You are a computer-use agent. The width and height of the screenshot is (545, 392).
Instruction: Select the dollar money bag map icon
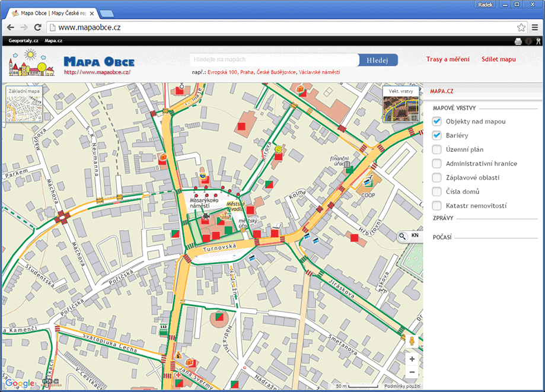pos(178,355)
